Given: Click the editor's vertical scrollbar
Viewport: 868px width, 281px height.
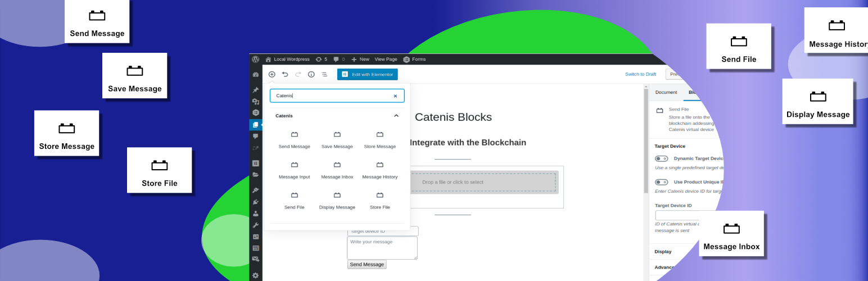Looking at the screenshot, I should coord(646,140).
